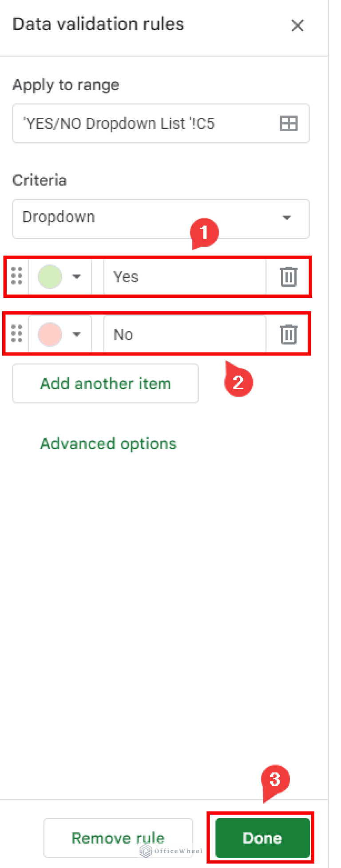Expand color options for the No item

pos(76,334)
